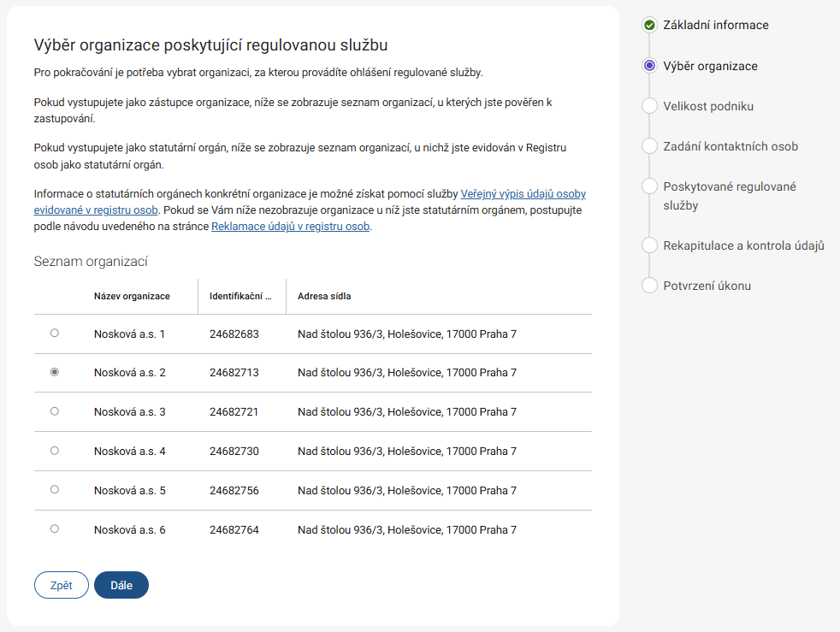Select the Nosková a.s. 2 radio button
Screen dimensions: 840x632
click(55, 372)
